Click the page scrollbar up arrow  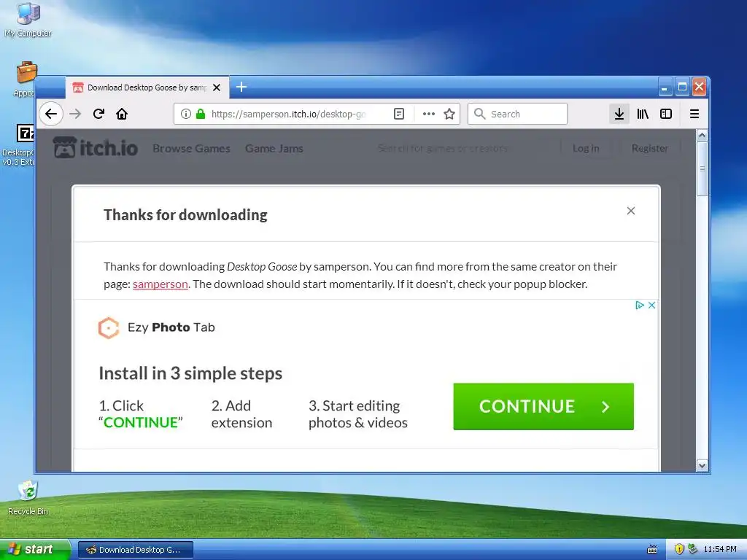[x=702, y=135]
